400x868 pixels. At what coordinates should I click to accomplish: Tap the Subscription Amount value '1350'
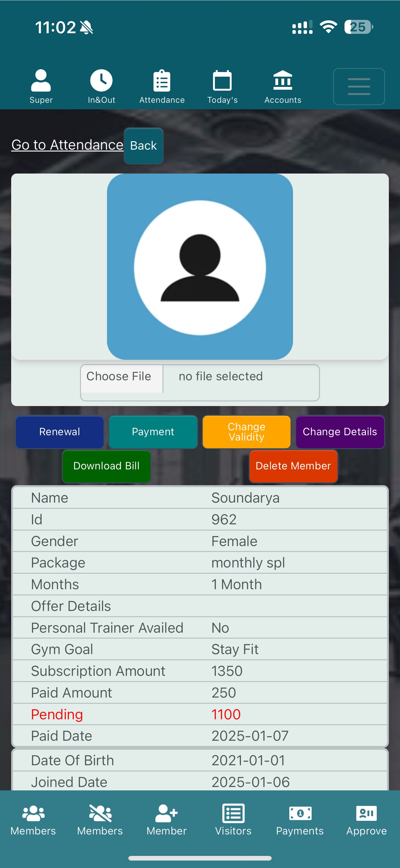pos(227,671)
